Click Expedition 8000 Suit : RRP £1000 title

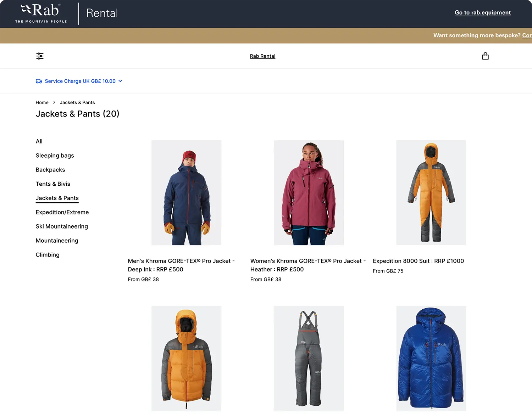(418, 261)
